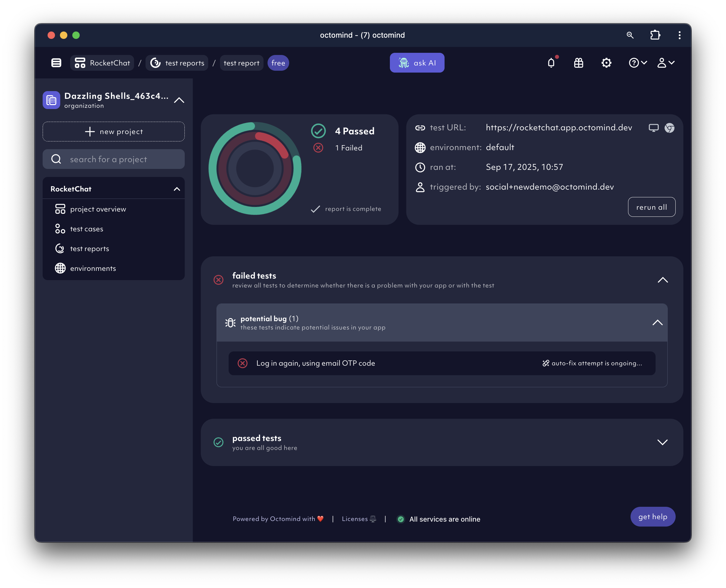The width and height of the screenshot is (726, 588).
Task: Click the triggered by person icon
Action: [420, 187]
